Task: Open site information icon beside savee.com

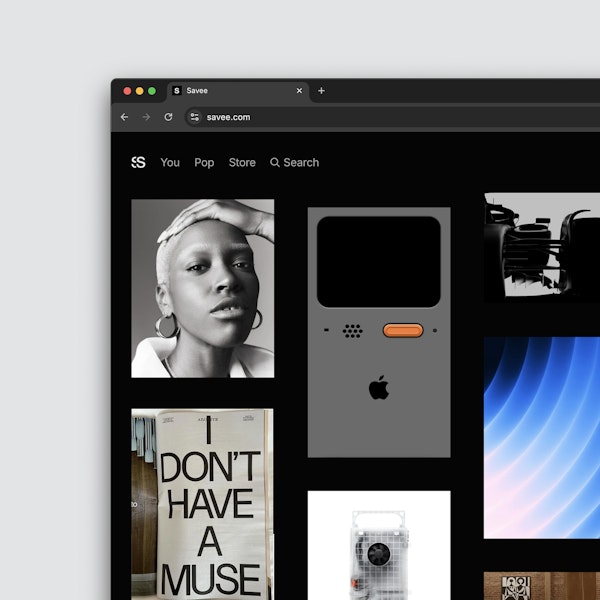Action: pos(194,117)
